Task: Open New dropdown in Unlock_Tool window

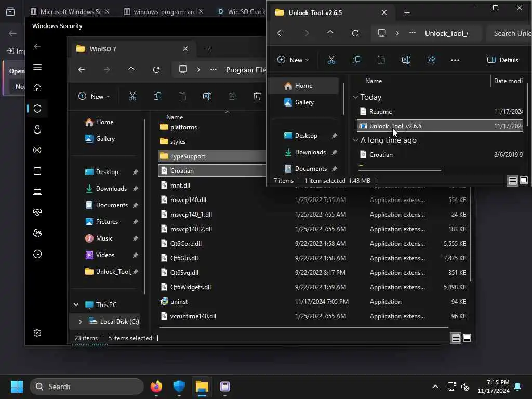Action: pyautogui.click(x=293, y=60)
